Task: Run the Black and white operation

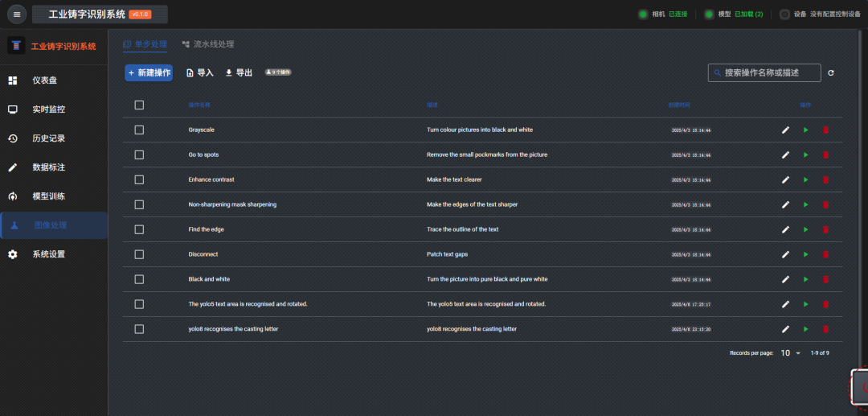Action: 805,279
